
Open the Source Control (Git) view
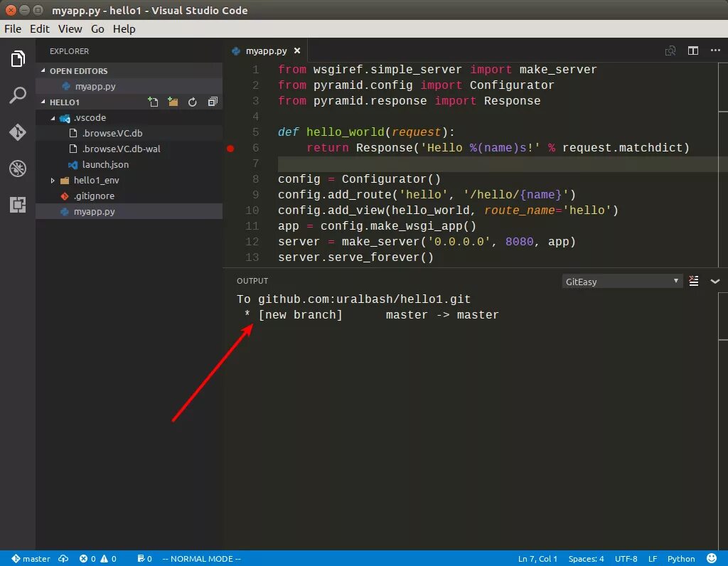pyautogui.click(x=18, y=132)
